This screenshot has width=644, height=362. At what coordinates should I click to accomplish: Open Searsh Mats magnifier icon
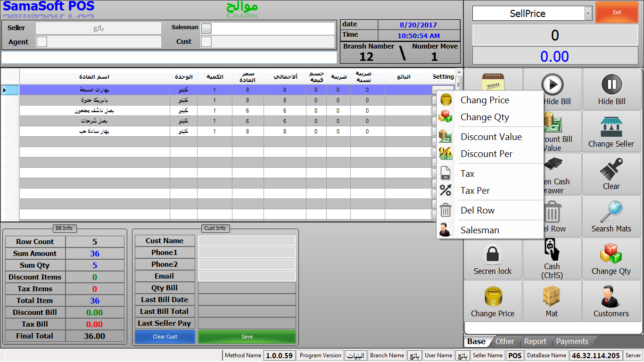pos(611,212)
